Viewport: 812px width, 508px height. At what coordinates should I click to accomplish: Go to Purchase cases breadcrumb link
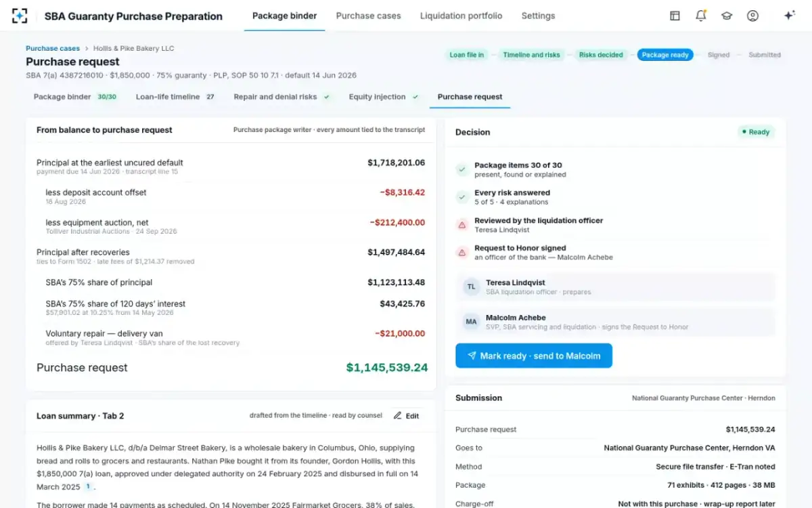pyautogui.click(x=53, y=49)
